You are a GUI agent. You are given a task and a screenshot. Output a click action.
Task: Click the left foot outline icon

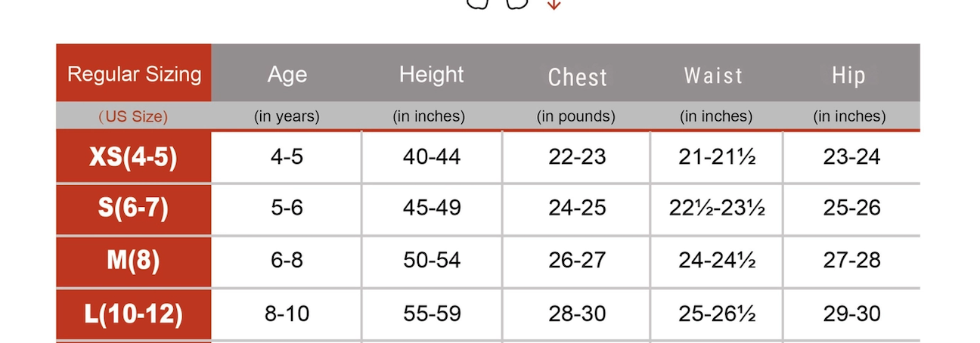click(x=476, y=4)
